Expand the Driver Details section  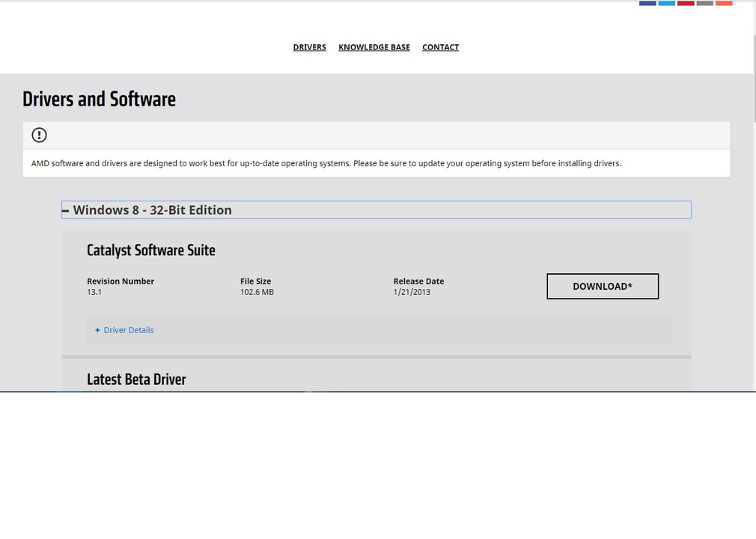pos(128,330)
